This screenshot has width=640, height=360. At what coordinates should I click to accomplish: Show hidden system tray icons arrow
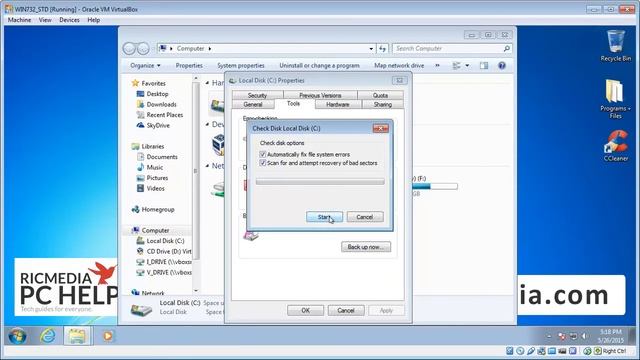click(549, 336)
